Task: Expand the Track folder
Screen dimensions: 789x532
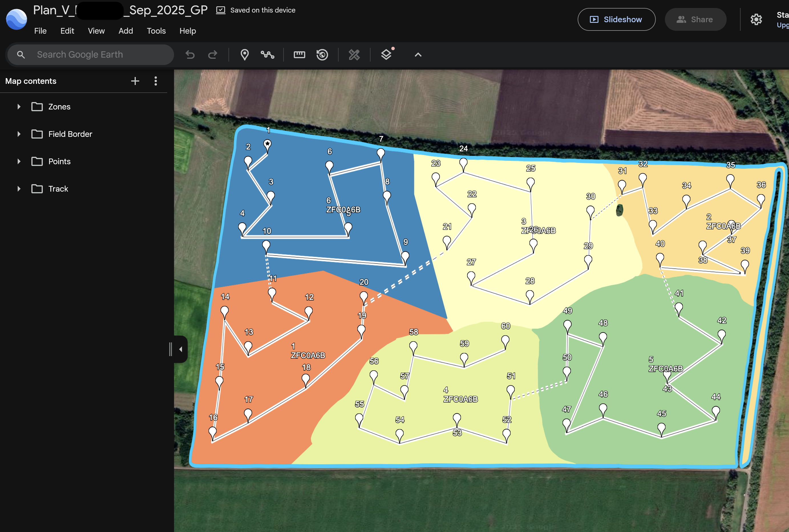Action: tap(19, 189)
